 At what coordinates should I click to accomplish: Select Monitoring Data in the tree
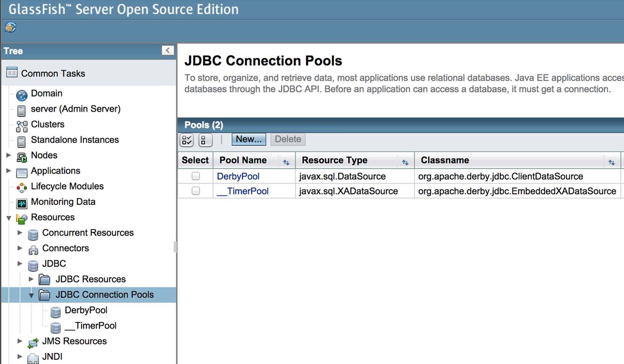63,202
